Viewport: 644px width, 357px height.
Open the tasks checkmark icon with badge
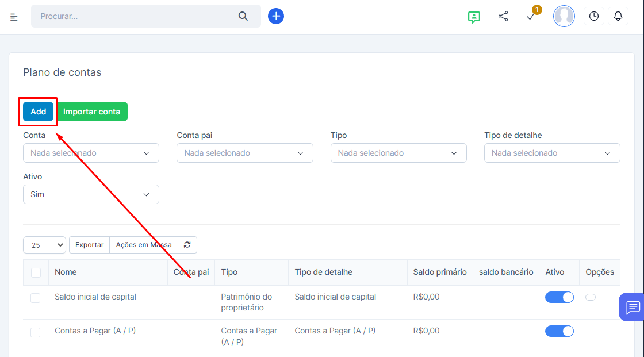click(531, 17)
